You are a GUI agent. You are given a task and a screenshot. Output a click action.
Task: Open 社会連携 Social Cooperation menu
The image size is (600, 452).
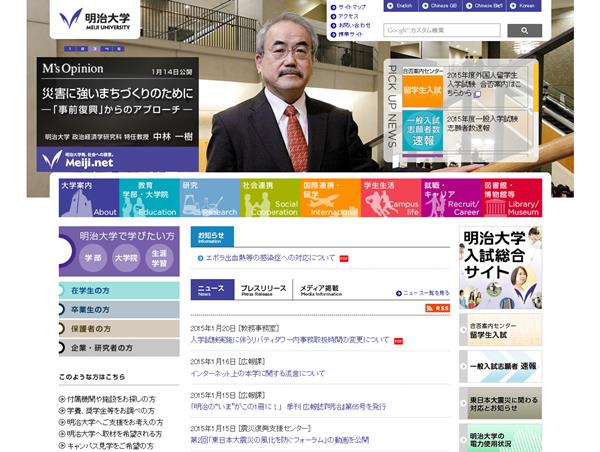click(x=270, y=198)
